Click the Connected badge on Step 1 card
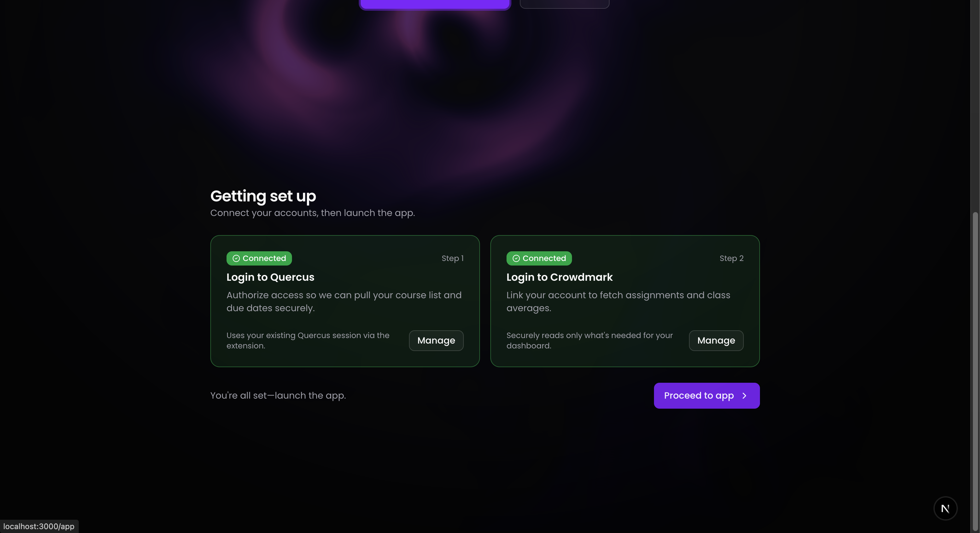 click(259, 258)
